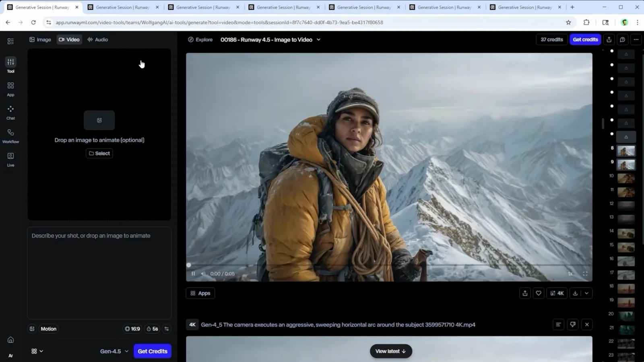
Task: Open the Workflow section in the sidebar
Action: [x=10, y=136]
